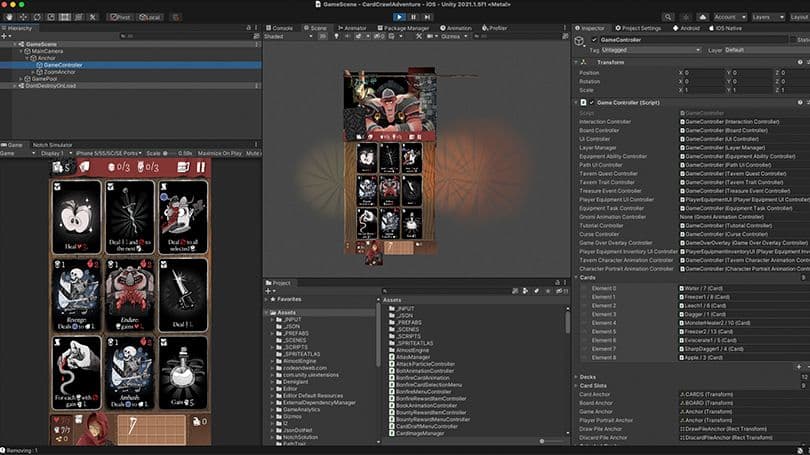Open the Display 1 dropdown in Game view
This screenshot has width=810, height=455.
[x=55, y=153]
